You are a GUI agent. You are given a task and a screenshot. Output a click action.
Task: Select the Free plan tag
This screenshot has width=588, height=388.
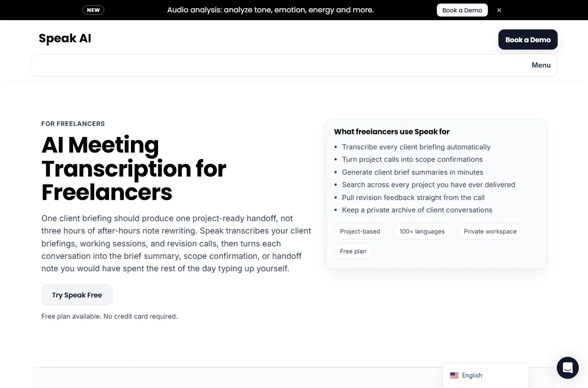353,251
